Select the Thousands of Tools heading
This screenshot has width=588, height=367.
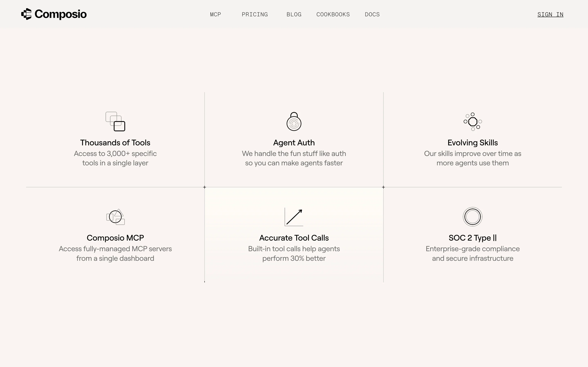click(115, 143)
